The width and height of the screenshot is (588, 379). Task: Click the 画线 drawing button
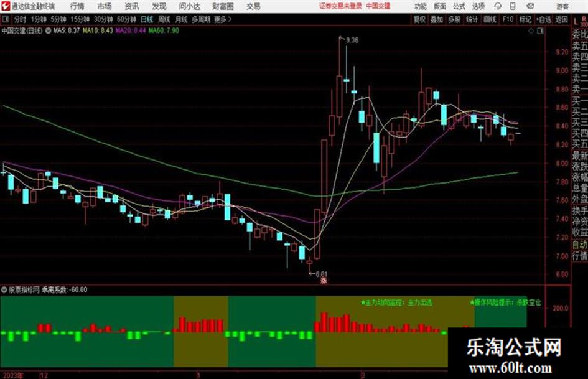490,19
